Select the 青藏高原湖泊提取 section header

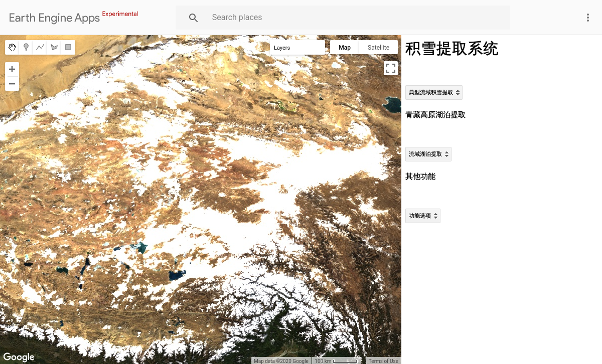(x=435, y=115)
